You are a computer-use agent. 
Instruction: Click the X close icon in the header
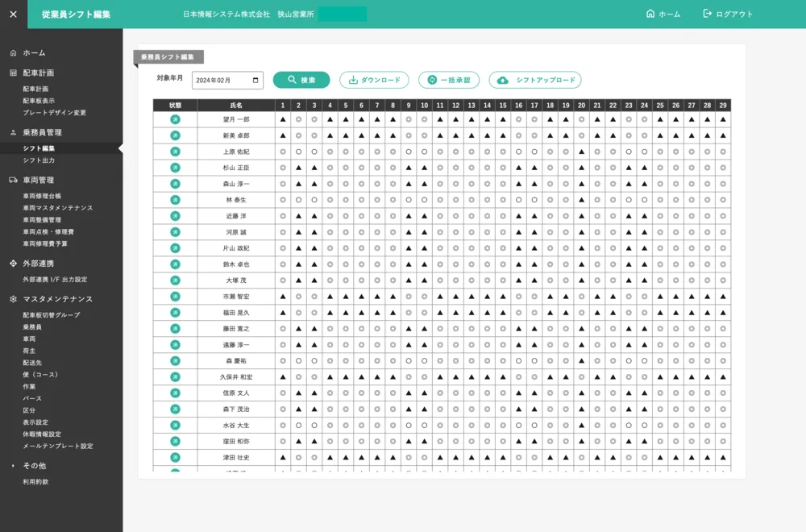tap(13, 14)
